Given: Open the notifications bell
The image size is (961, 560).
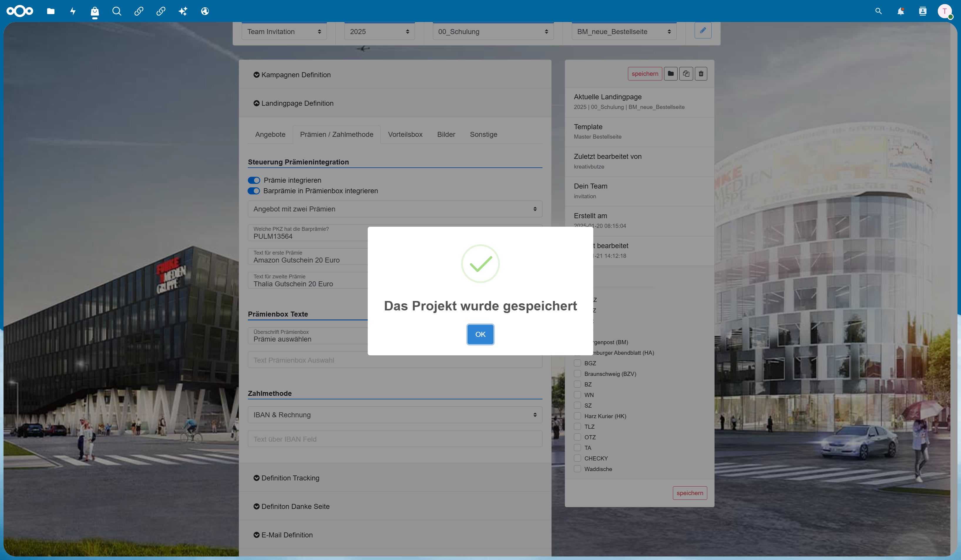Looking at the screenshot, I should tap(900, 11).
